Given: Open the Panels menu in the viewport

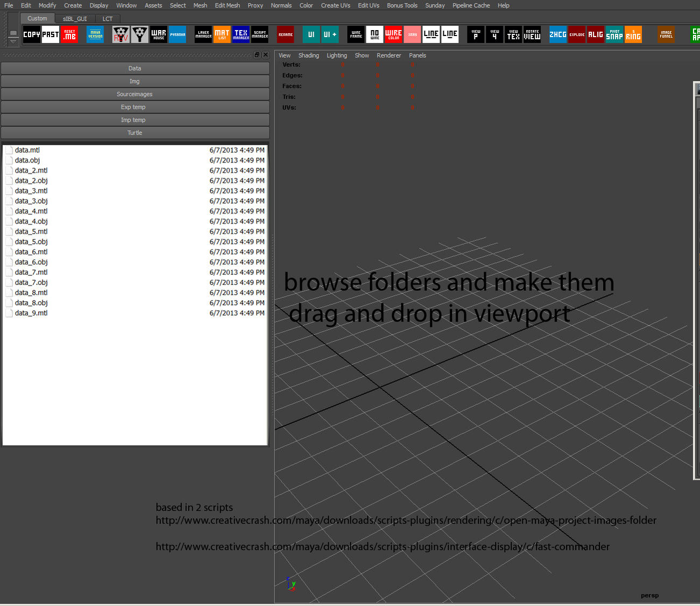Looking at the screenshot, I should (x=418, y=55).
